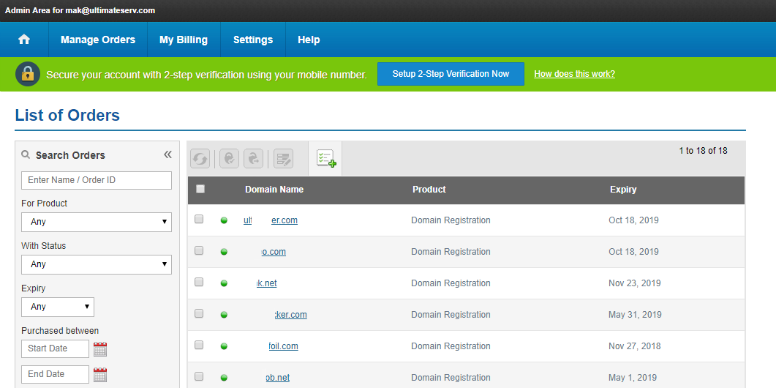Click the End Date input field
Image resolution: width=776 pixels, height=388 pixels.
[55, 374]
